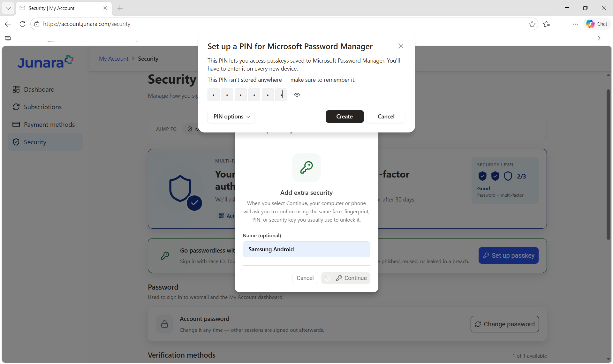Viewport: 613px width, 364px height.
Task: Close the PIN setup dialog with X
Action: click(401, 46)
